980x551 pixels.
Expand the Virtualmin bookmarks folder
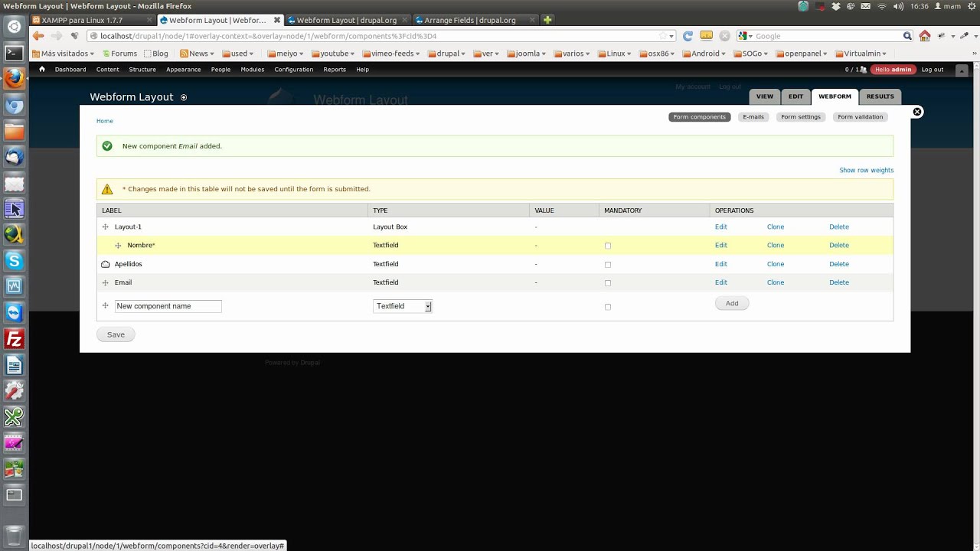pos(861,54)
